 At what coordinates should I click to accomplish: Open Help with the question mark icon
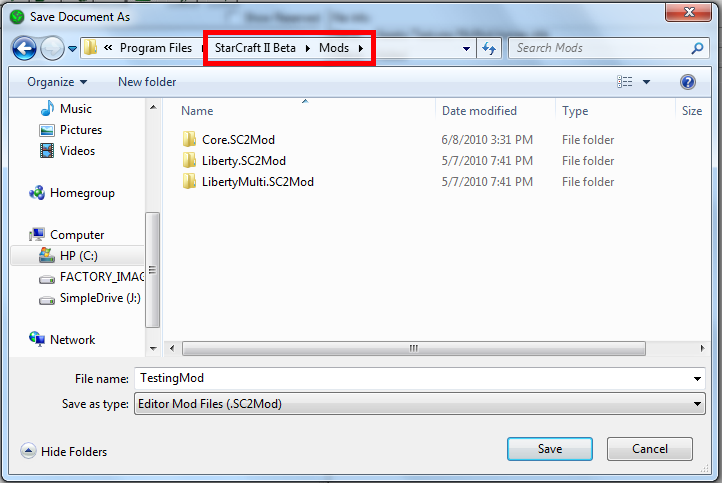(x=687, y=82)
